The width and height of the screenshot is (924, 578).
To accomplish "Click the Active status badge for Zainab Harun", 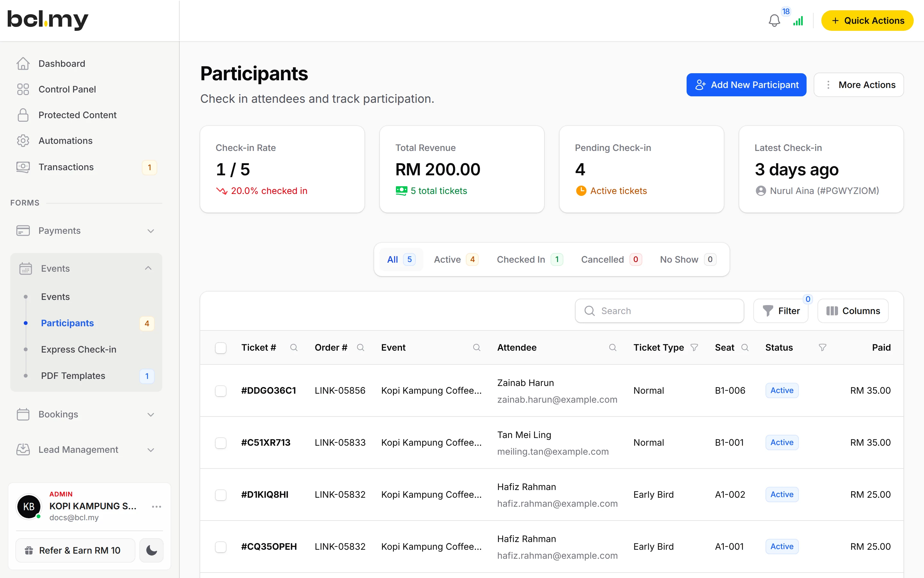I will tap(782, 390).
